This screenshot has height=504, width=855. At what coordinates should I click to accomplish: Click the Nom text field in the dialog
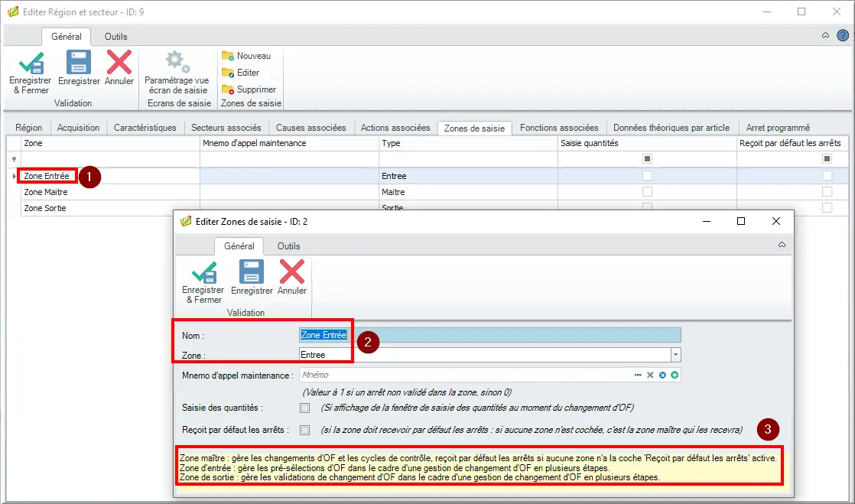coord(490,335)
